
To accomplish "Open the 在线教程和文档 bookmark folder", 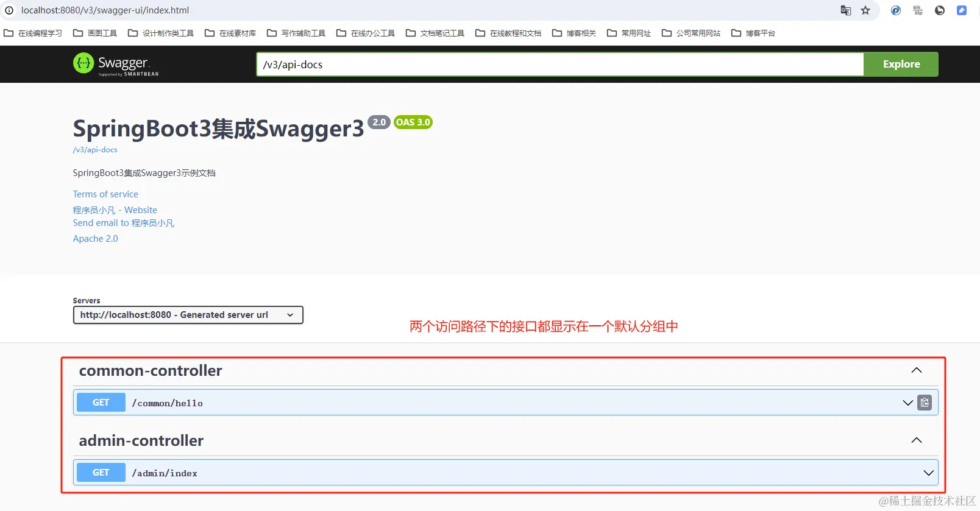I will pos(508,33).
